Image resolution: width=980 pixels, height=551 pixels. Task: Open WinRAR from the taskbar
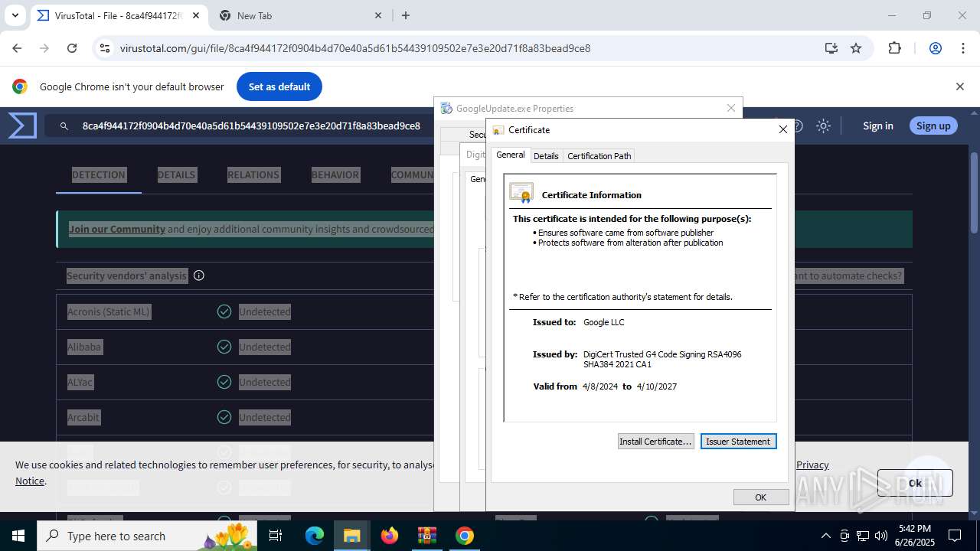427,536
